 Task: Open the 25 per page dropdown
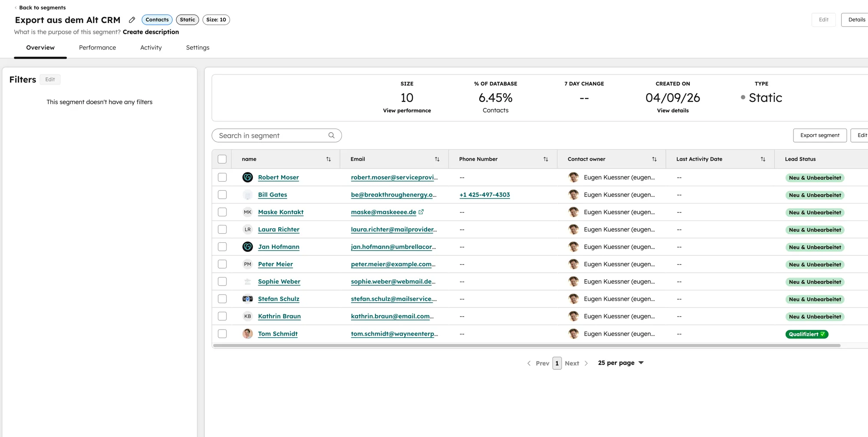(x=621, y=363)
